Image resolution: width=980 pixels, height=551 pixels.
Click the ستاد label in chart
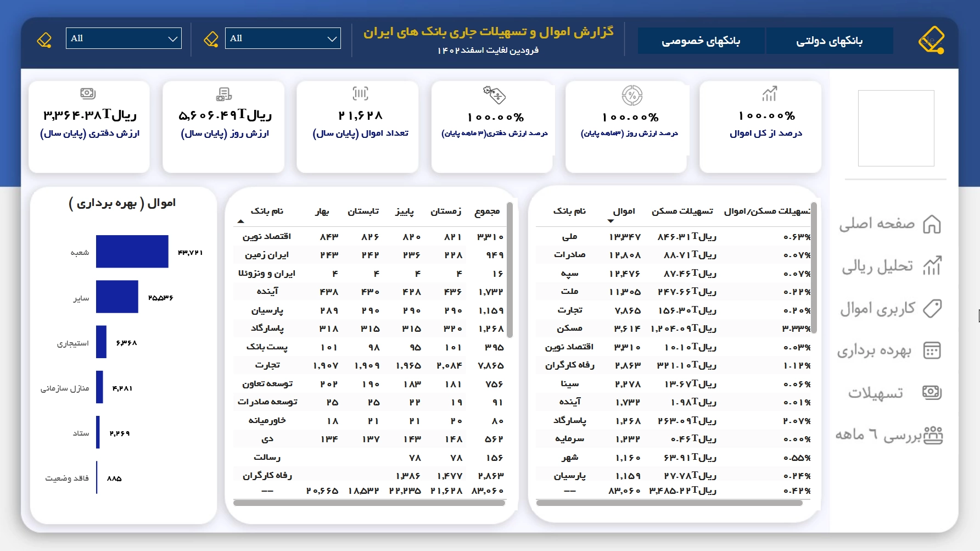81,433
